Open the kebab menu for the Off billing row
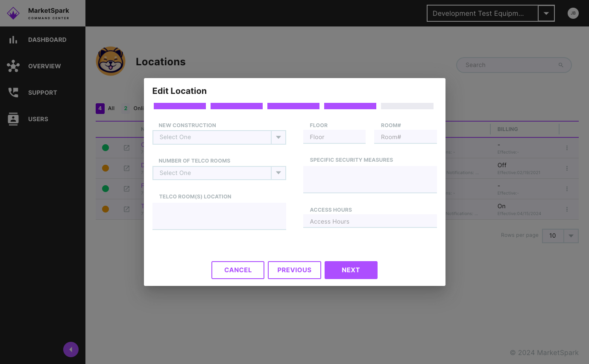Image resolution: width=589 pixels, height=364 pixels. [x=567, y=169]
